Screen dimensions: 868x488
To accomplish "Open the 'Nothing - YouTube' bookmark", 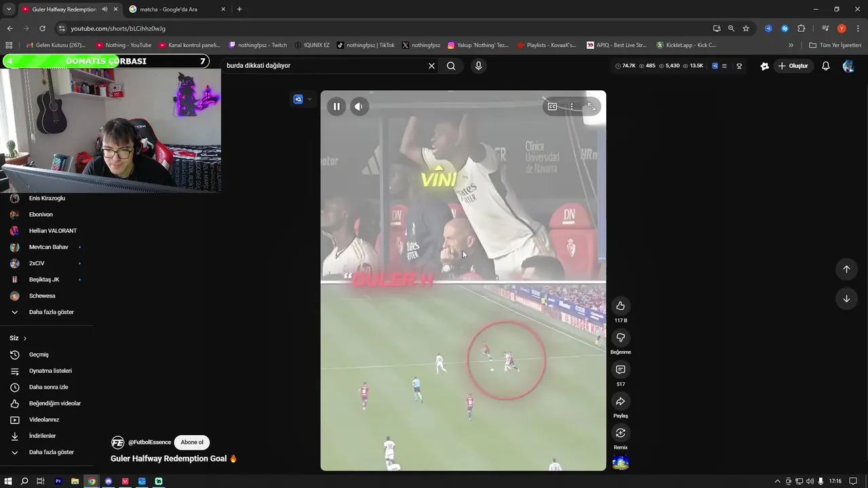I will pos(123,45).
